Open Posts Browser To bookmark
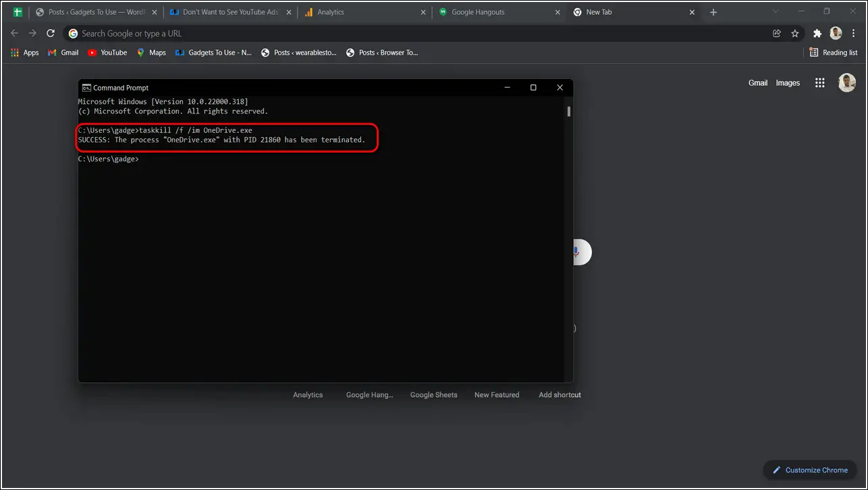Image resolution: width=868 pixels, height=490 pixels. 382,53
